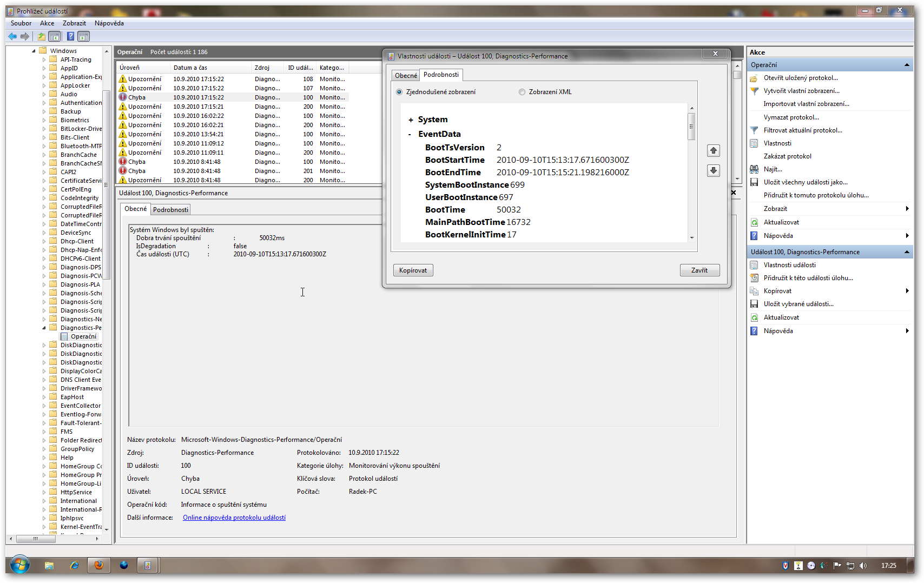Viewport: 924px width, 583px height.
Task: Click the Back arrow toolbar icon
Action: pyautogui.click(x=12, y=37)
